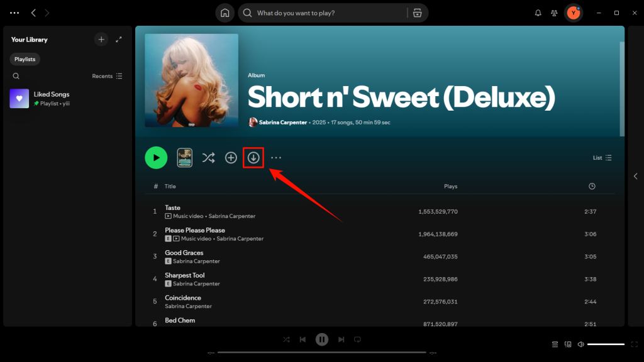Create a playlist with the plus button in Your Library
Screen dimensions: 644x362
click(101, 40)
